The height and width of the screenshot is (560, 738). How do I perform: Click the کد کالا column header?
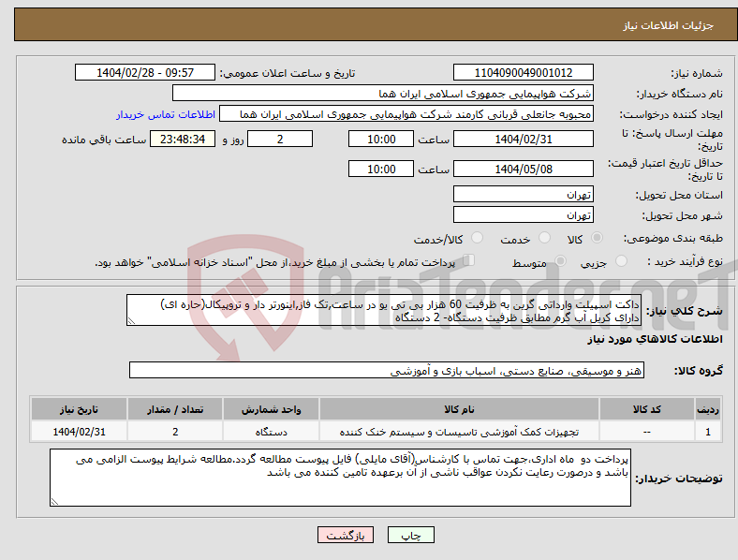pyautogui.click(x=647, y=409)
